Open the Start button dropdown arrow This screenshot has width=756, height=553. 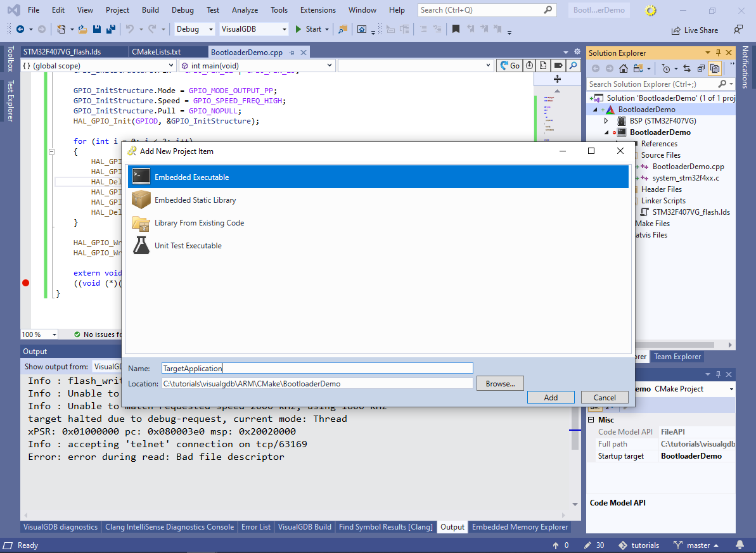point(327,29)
